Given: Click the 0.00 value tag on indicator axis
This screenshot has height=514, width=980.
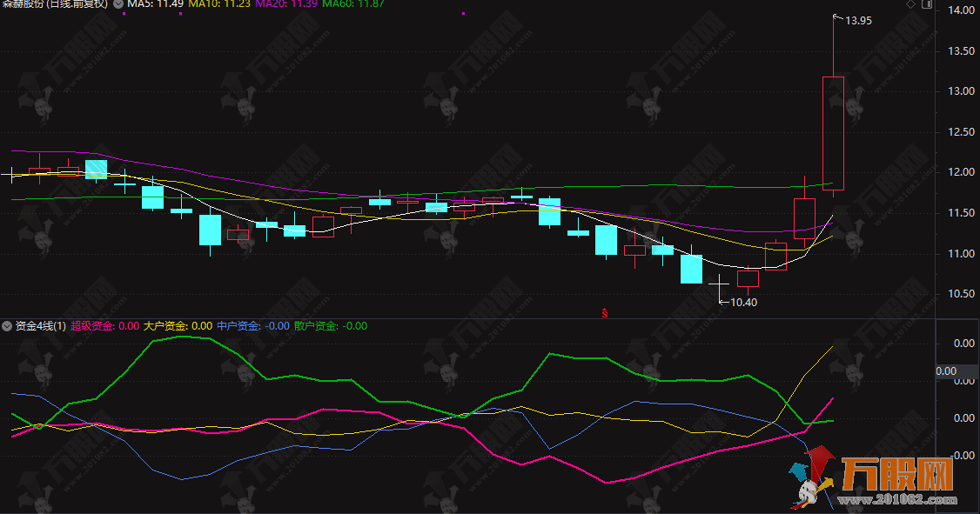Looking at the screenshot, I should (x=946, y=371).
